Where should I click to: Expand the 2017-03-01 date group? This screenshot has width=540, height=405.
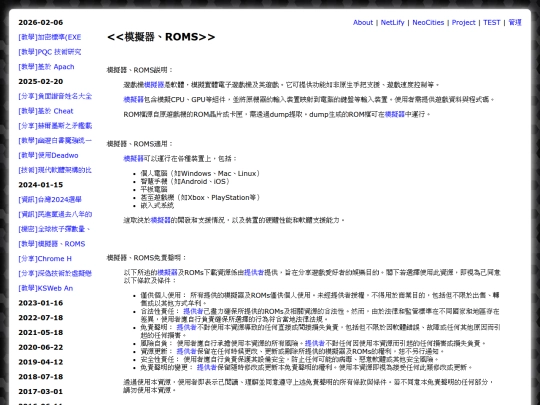(41, 392)
